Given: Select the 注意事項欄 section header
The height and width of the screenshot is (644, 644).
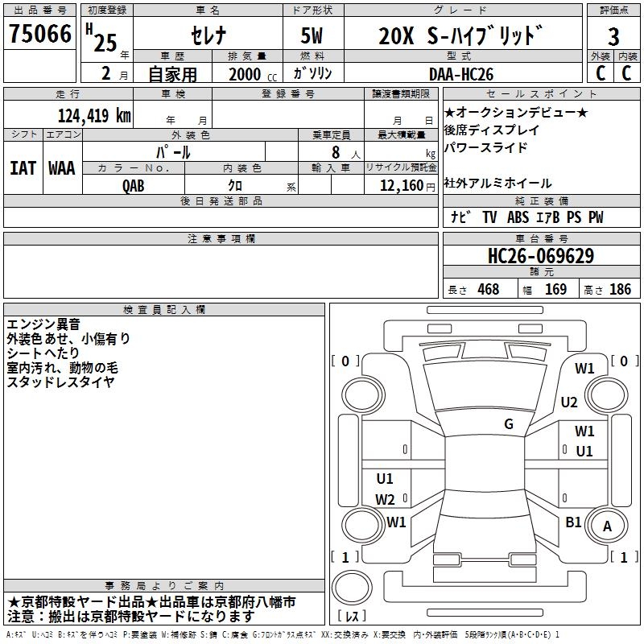Looking at the screenshot, I should (221, 238).
